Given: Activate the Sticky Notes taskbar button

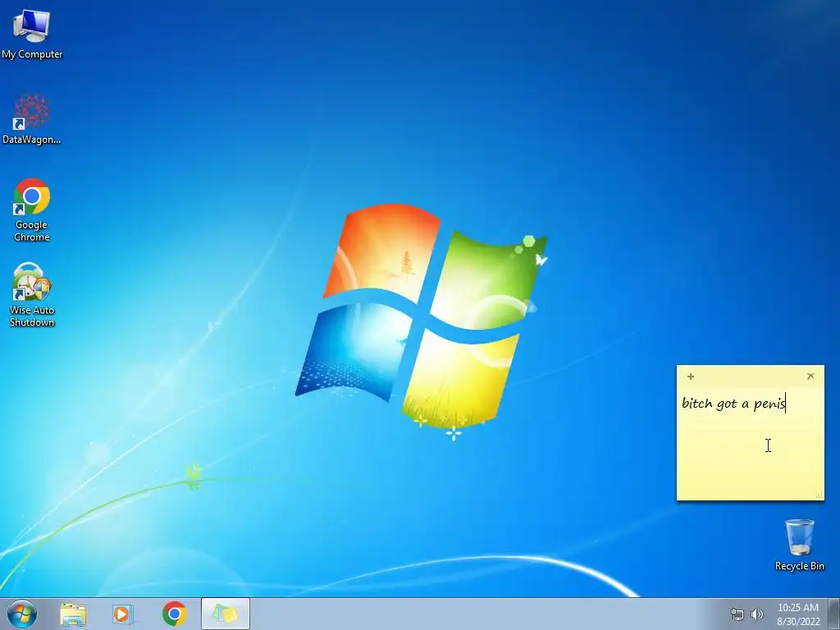Looking at the screenshot, I should (225, 614).
